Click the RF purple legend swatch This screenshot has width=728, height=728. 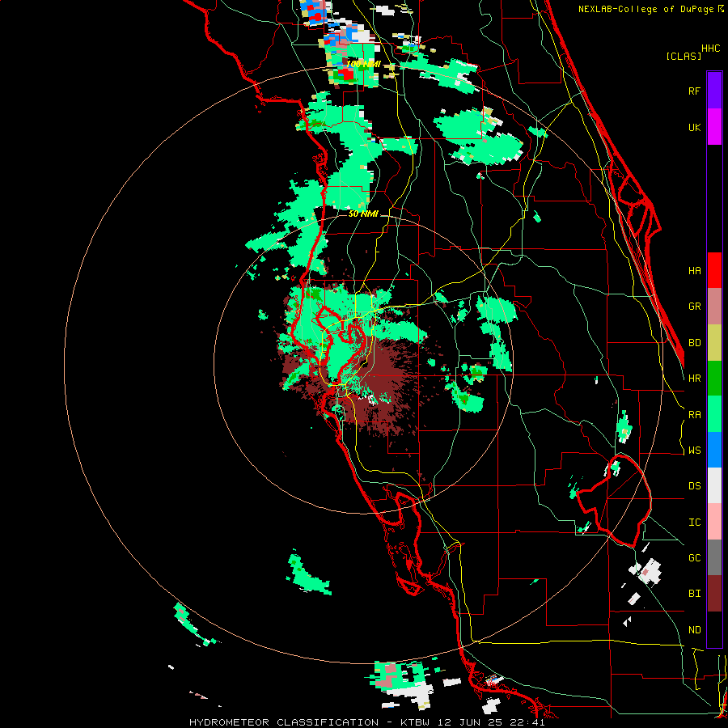(714, 90)
